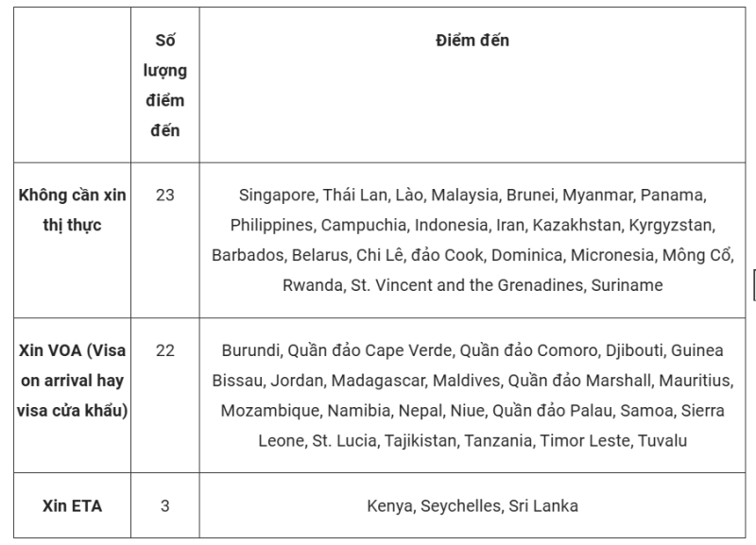Click the ETA count cell showing 3
Image resolution: width=756 pixels, height=545 pixels.
(164, 505)
